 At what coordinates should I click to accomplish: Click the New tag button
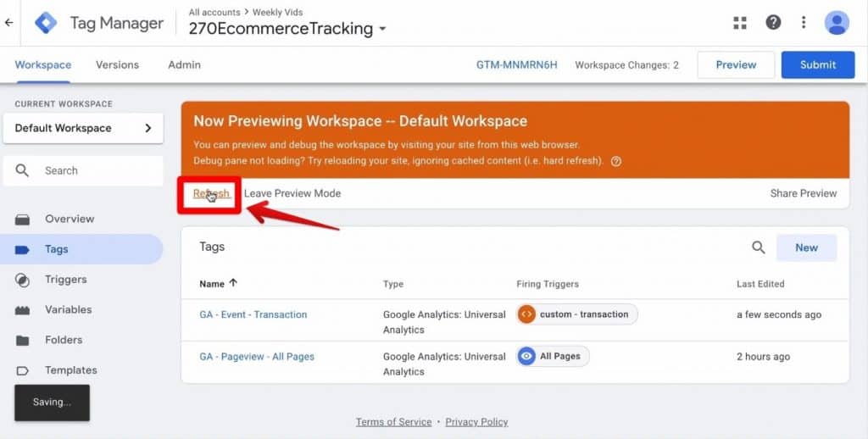click(806, 247)
